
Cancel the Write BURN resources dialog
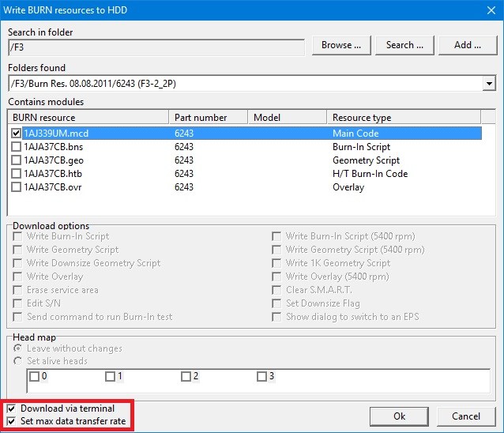[465, 416]
